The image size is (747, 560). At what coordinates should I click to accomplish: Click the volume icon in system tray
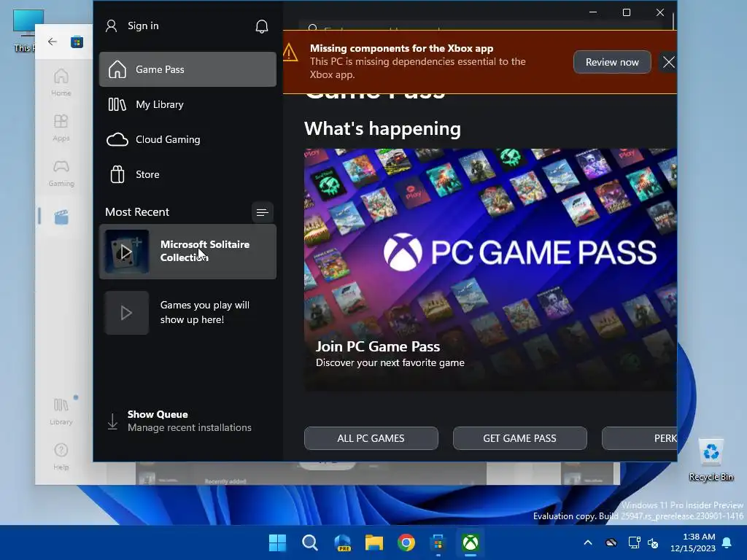(653, 542)
